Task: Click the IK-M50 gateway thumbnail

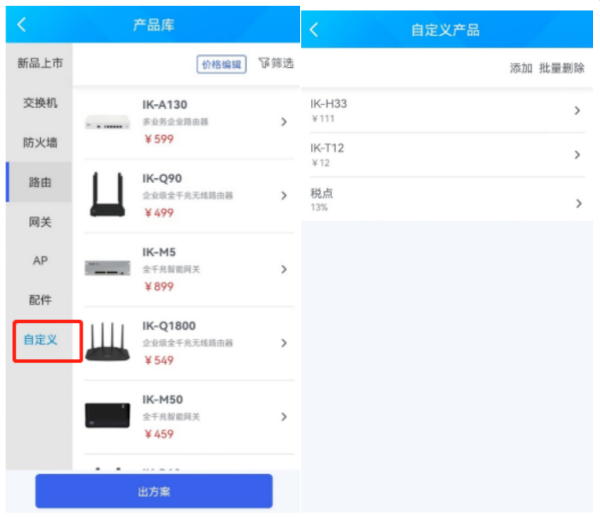Action: coord(108,415)
